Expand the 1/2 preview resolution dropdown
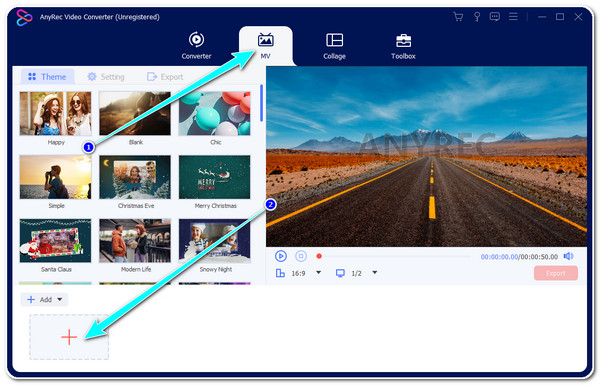Image resolution: width=600 pixels, height=385 pixels. [x=375, y=272]
